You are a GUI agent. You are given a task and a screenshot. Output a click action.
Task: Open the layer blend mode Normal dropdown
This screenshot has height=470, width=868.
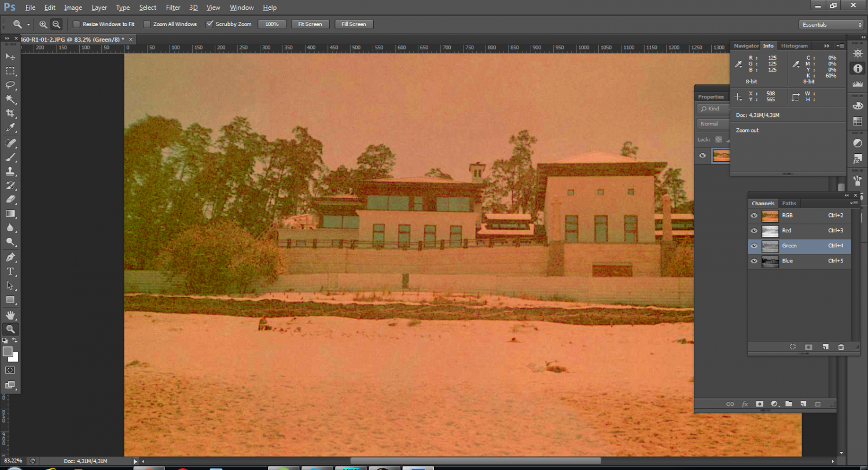coord(713,124)
